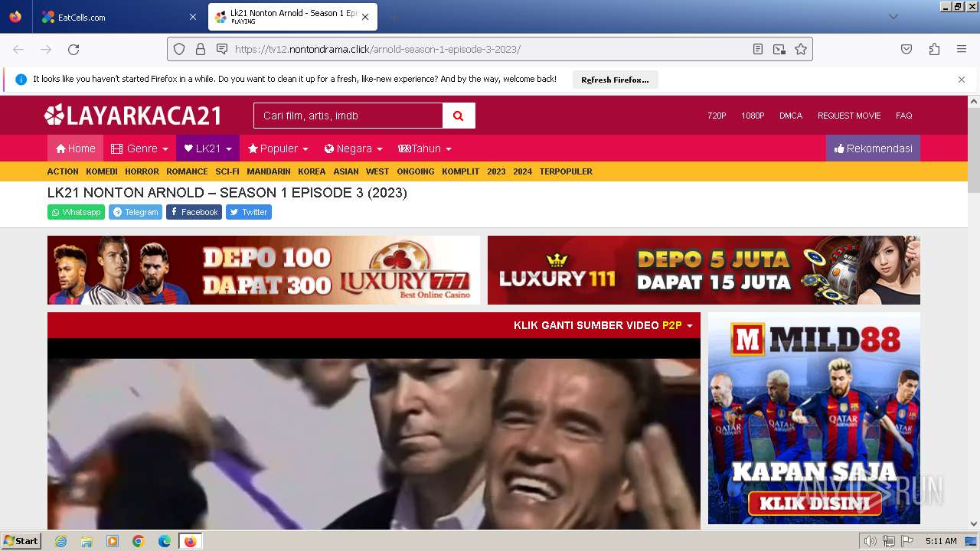
Task: Expand the Tahun dropdown menu
Action: (x=425, y=148)
